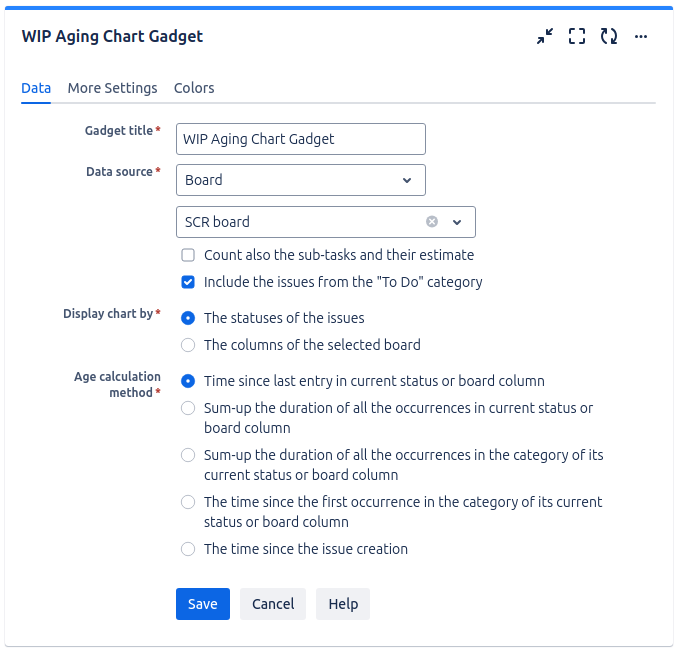Open the Colors tab
680x652 pixels.
tap(194, 88)
